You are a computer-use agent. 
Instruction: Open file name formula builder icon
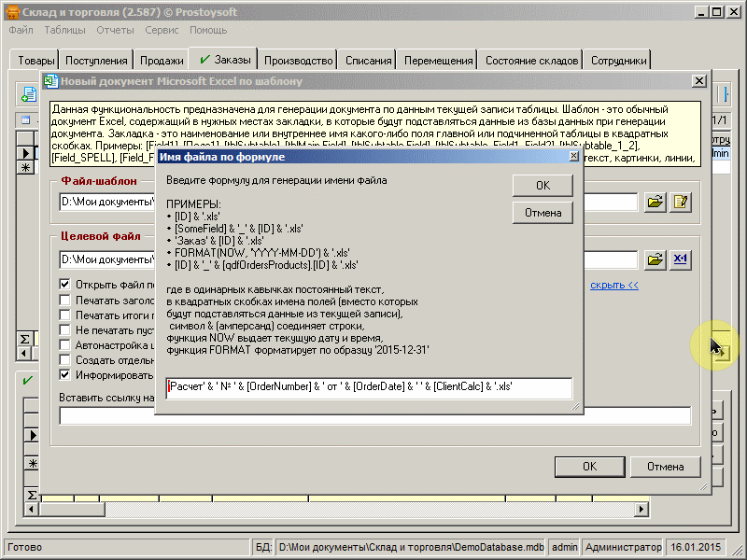point(681,259)
